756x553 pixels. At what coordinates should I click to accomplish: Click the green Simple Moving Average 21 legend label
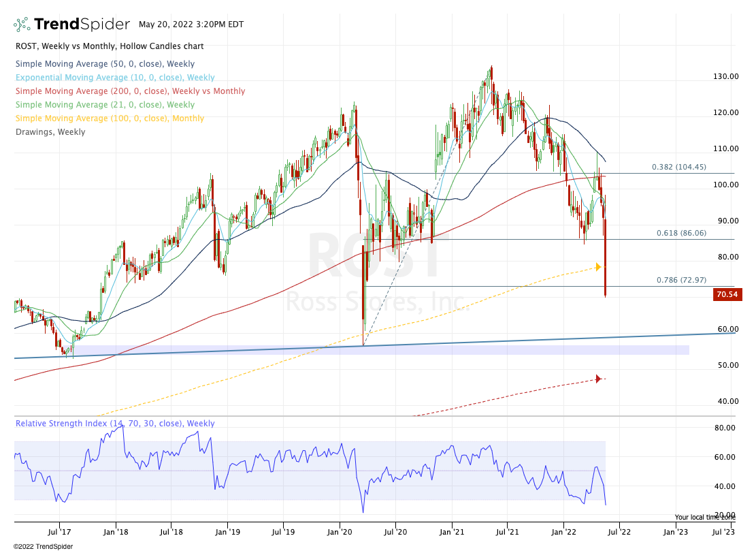coord(104,105)
